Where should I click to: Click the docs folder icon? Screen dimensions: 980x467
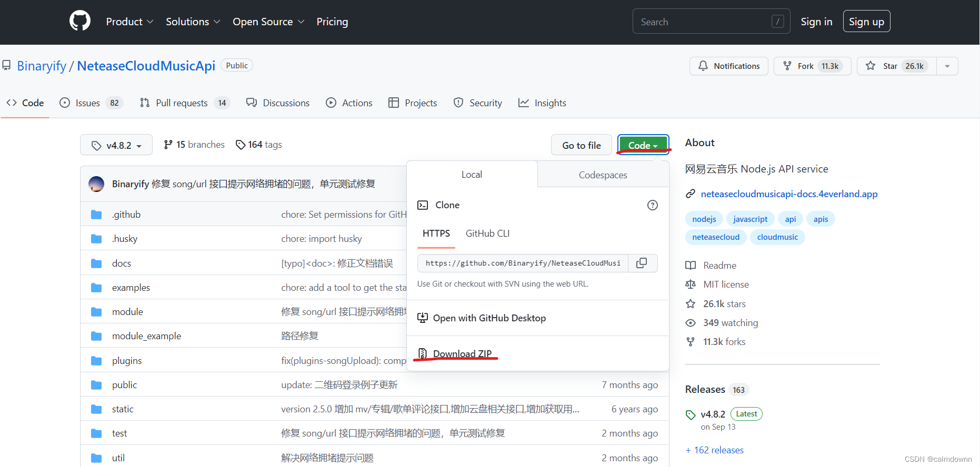click(x=96, y=263)
